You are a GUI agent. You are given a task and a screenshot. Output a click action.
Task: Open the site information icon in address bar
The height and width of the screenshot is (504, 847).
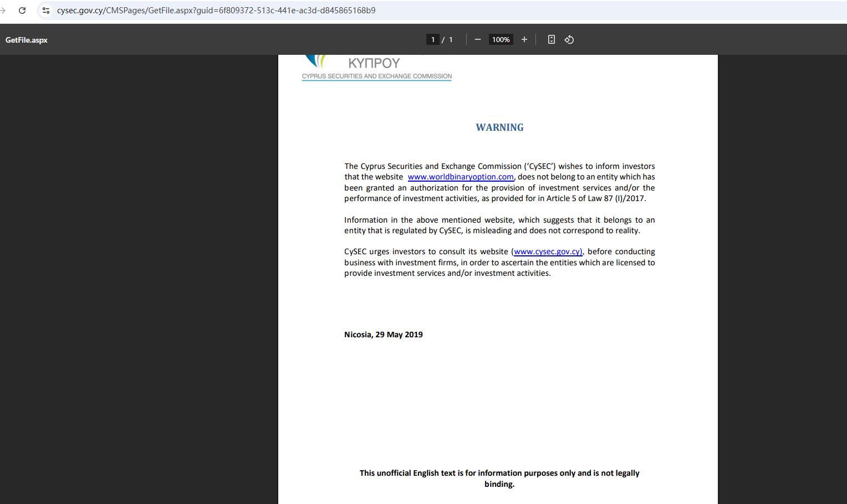(x=46, y=11)
